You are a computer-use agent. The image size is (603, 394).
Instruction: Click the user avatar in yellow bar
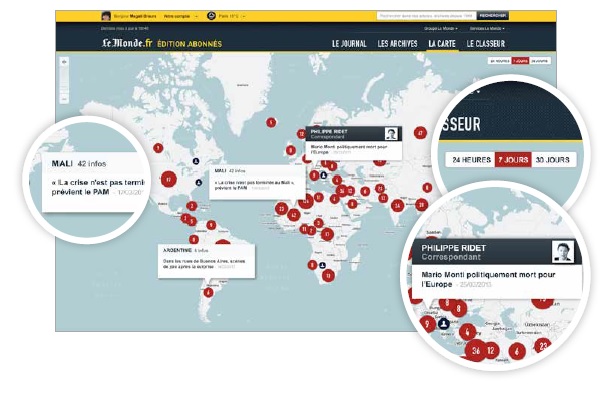pos(106,16)
